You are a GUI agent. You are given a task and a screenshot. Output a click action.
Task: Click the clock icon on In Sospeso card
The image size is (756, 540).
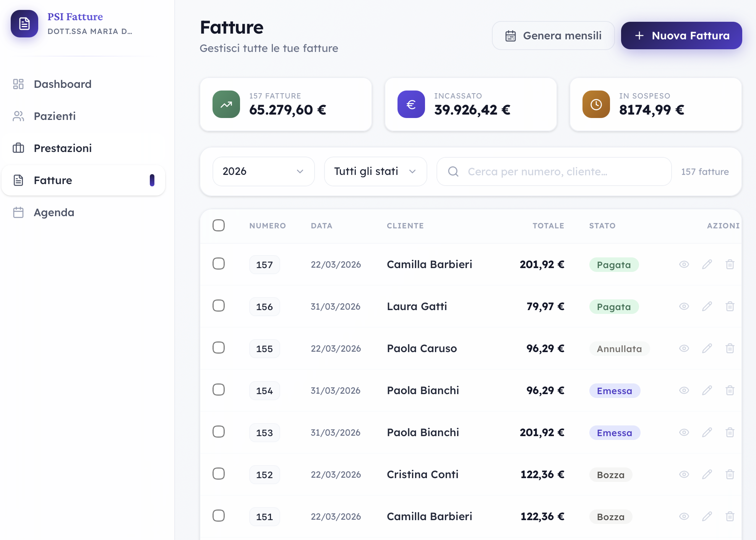click(596, 104)
